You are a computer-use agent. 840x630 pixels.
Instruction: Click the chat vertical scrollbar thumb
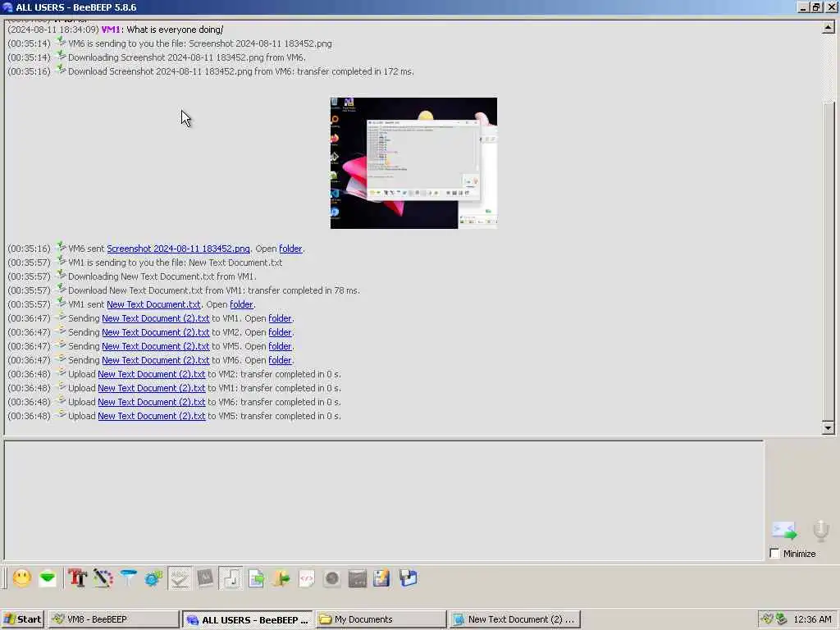click(x=828, y=262)
